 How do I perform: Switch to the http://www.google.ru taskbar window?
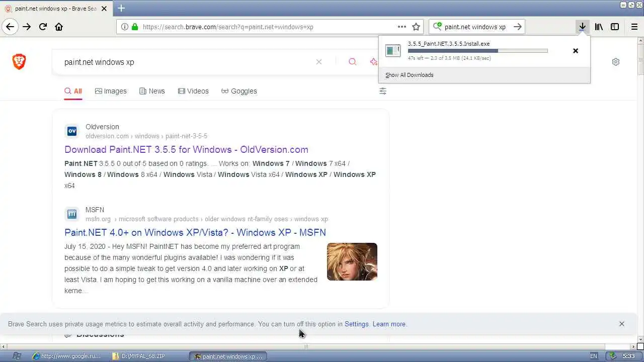click(x=66, y=356)
